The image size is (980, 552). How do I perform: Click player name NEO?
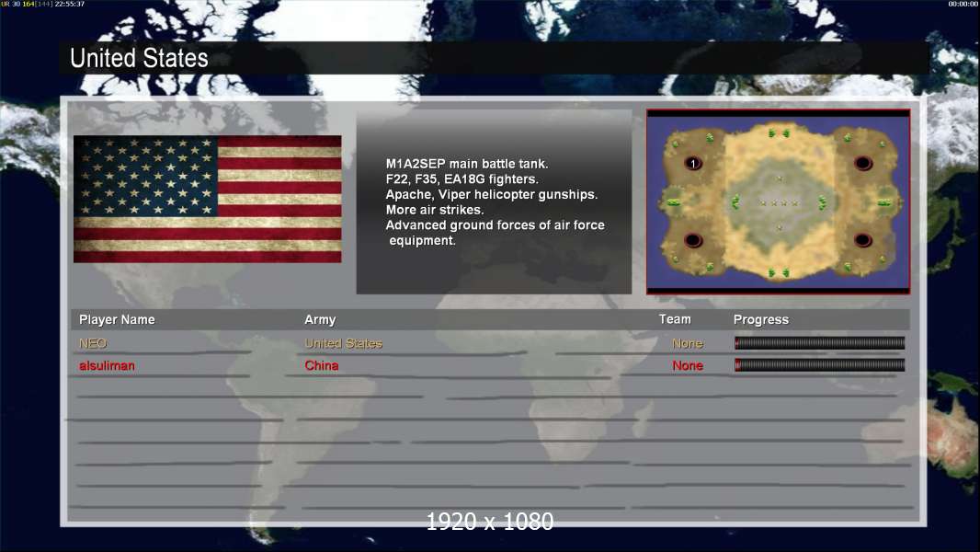[93, 343]
